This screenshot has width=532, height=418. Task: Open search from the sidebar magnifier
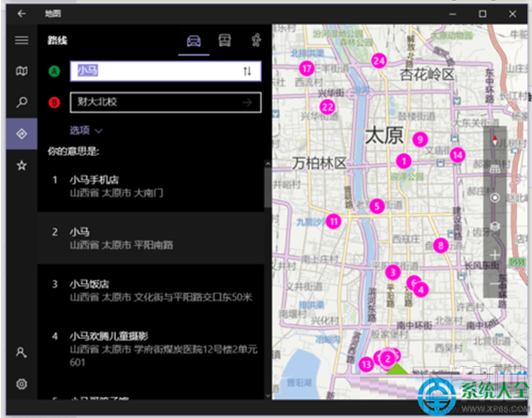click(22, 102)
